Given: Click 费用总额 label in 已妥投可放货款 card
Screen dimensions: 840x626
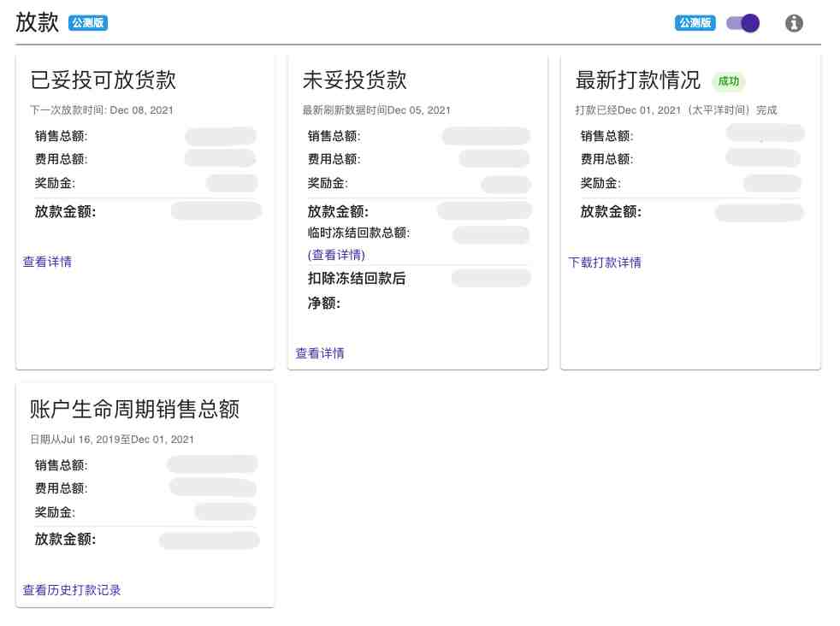Looking at the screenshot, I should point(61,159).
